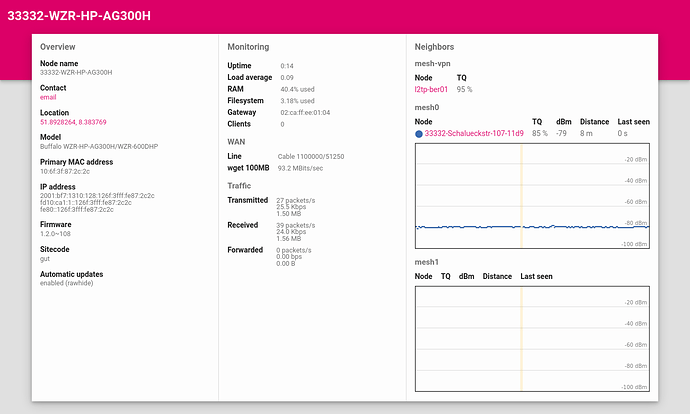Click IP address fd10:ca1:1::126f:3fff:fe87:2c2c
The image size is (690, 414).
(x=86, y=202)
